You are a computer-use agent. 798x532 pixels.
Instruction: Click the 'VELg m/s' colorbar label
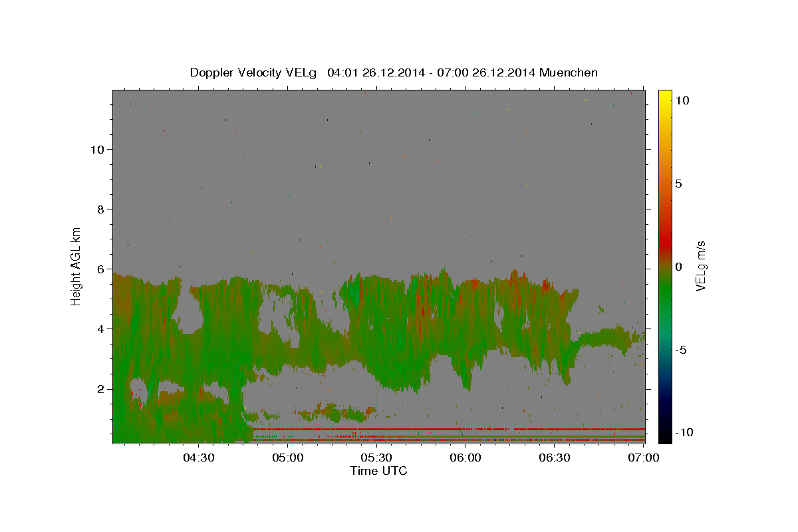tap(700, 266)
